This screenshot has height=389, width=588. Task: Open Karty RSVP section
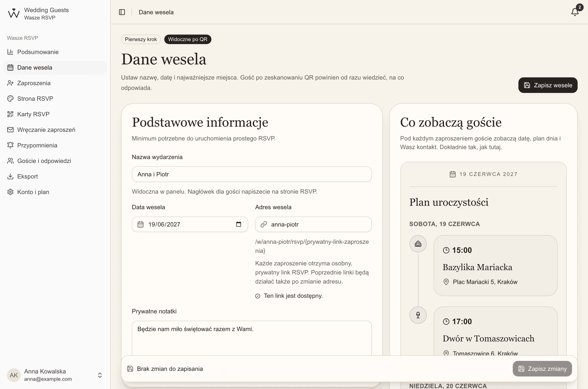tap(55, 114)
